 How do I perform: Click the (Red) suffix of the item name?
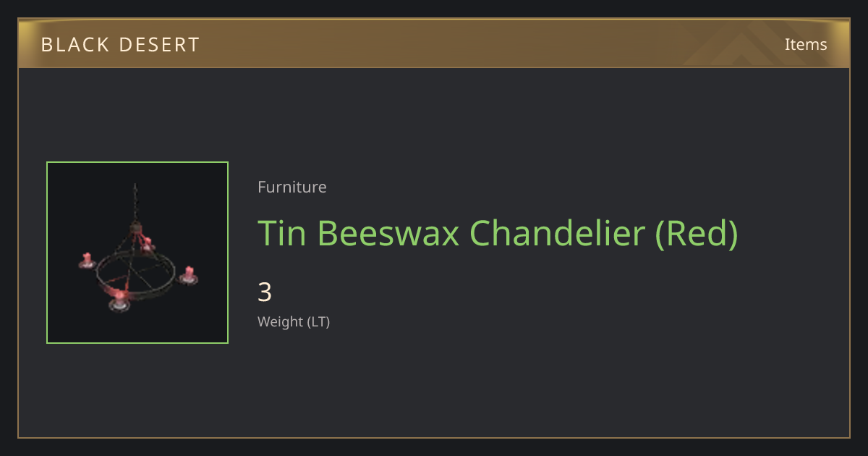point(697,234)
